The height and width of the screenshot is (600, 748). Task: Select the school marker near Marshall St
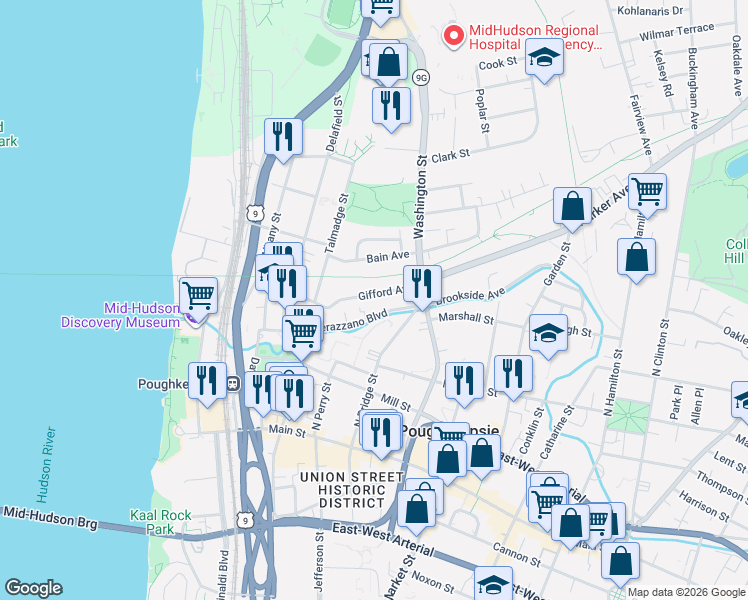point(548,336)
